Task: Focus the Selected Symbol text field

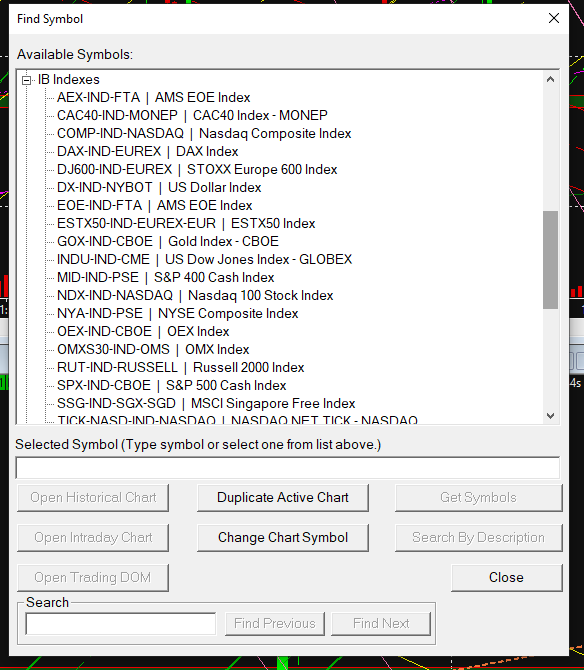Action: [288, 468]
